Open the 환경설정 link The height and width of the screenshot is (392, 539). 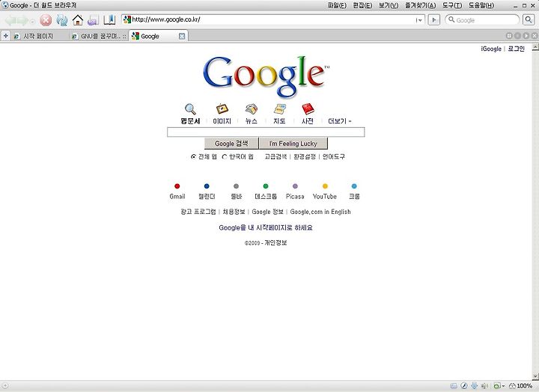pyautogui.click(x=305, y=156)
